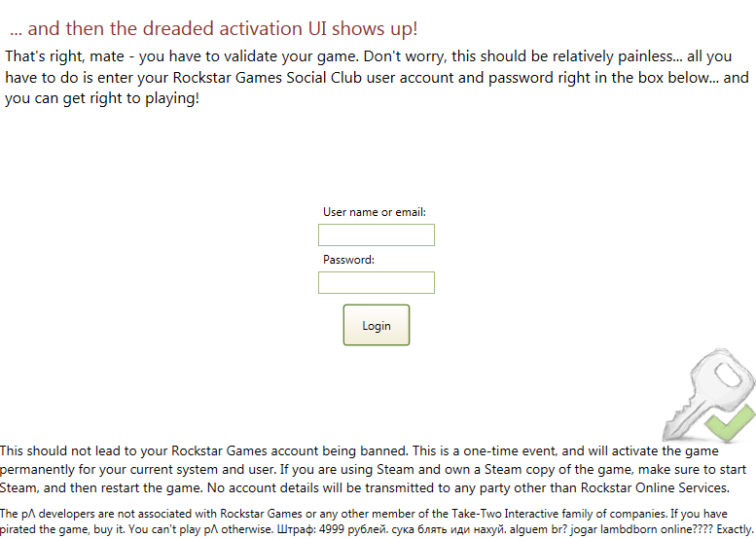Focus the Password input box
756x539 pixels.
pos(377,282)
